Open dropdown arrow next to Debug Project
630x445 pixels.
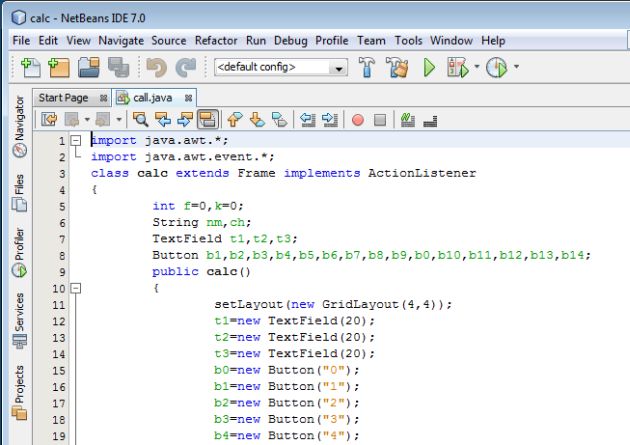pyautogui.click(x=477, y=67)
